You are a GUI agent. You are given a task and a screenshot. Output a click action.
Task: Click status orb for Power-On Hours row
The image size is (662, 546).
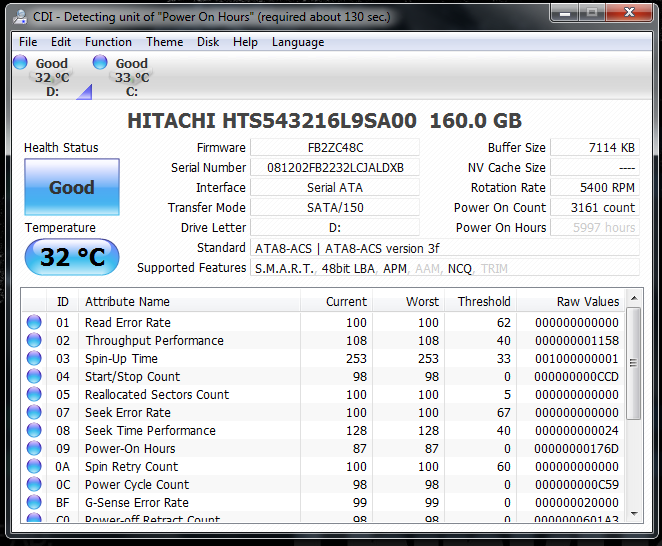[x=34, y=448]
